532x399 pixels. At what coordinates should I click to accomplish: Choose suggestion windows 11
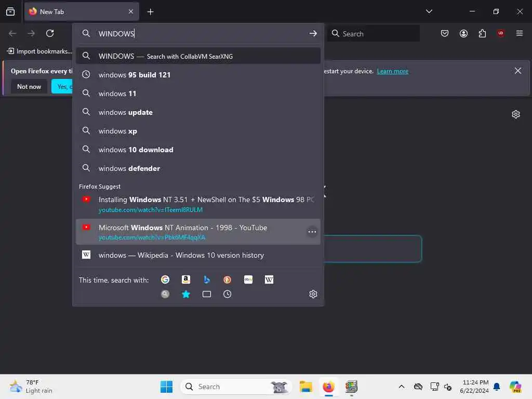[x=198, y=94]
